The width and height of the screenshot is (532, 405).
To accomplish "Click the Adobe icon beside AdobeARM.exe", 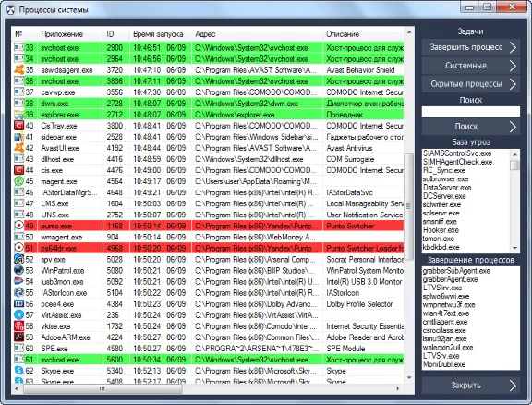I will coord(18,337).
